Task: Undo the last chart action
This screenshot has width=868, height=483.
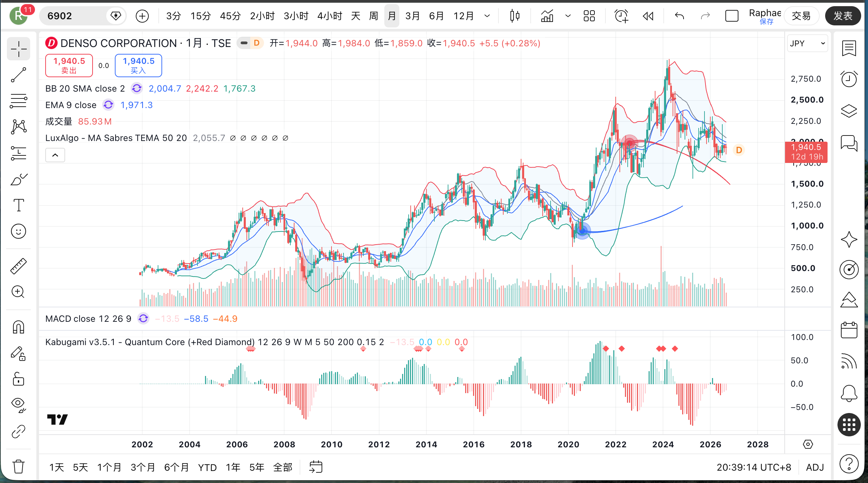Action: click(679, 16)
